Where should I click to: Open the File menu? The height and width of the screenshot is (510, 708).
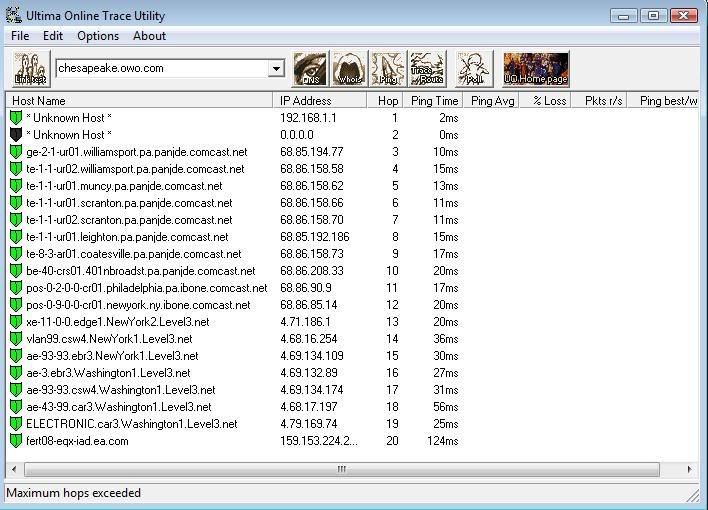[20, 36]
